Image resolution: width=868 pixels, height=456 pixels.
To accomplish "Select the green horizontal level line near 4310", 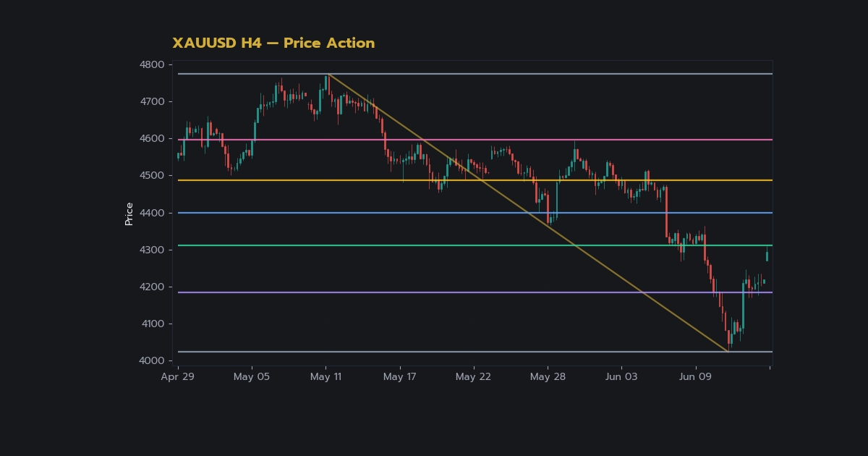I will [475, 245].
